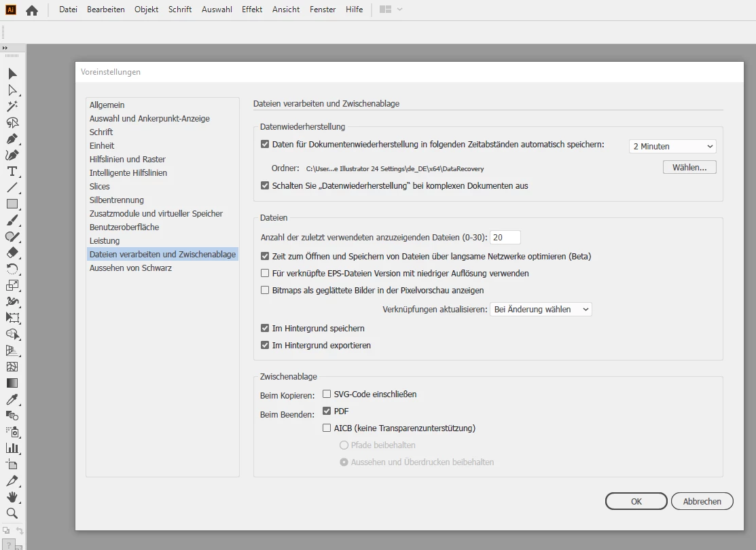Screen dimensions: 756x550
Task: Toggle Im Hintergrund exportieren checkbox
Action: tap(265, 345)
